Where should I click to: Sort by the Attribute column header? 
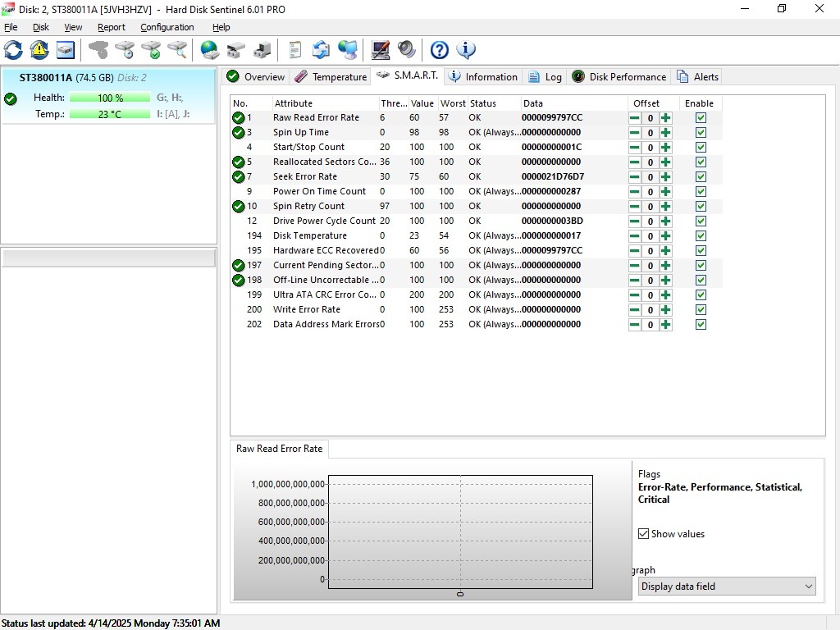coord(325,103)
